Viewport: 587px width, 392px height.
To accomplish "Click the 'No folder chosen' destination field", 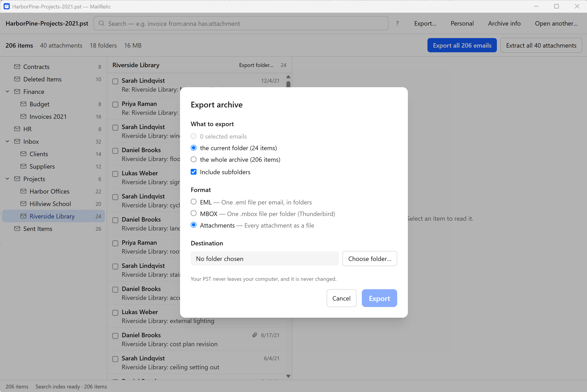I will (x=265, y=259).
